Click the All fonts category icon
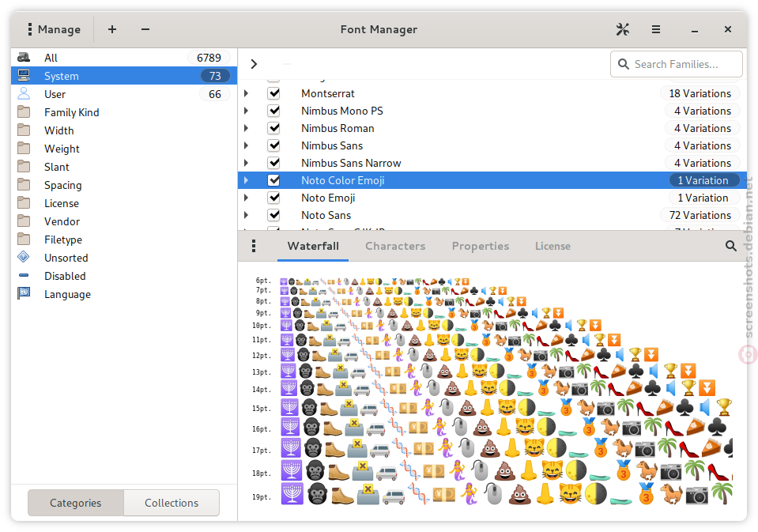 [24, 58]
